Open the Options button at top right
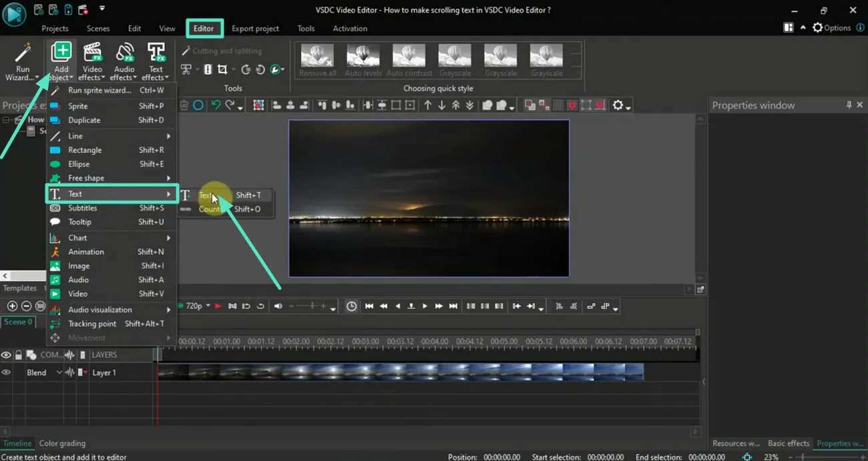This screenshot has width=868, height=461. point(831,28)
